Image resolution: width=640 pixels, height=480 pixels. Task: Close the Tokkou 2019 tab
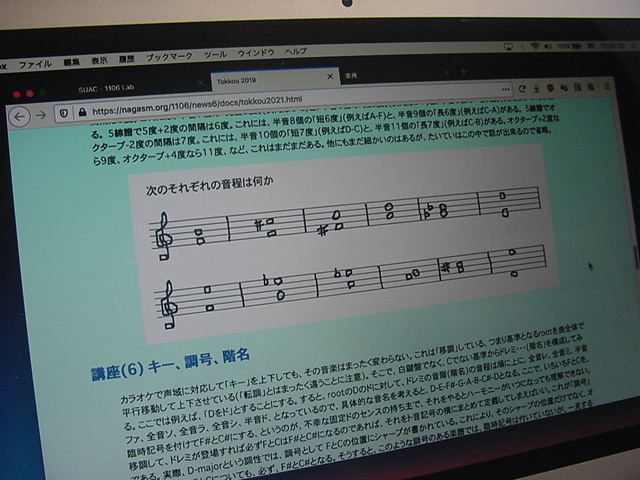point(330,76)
